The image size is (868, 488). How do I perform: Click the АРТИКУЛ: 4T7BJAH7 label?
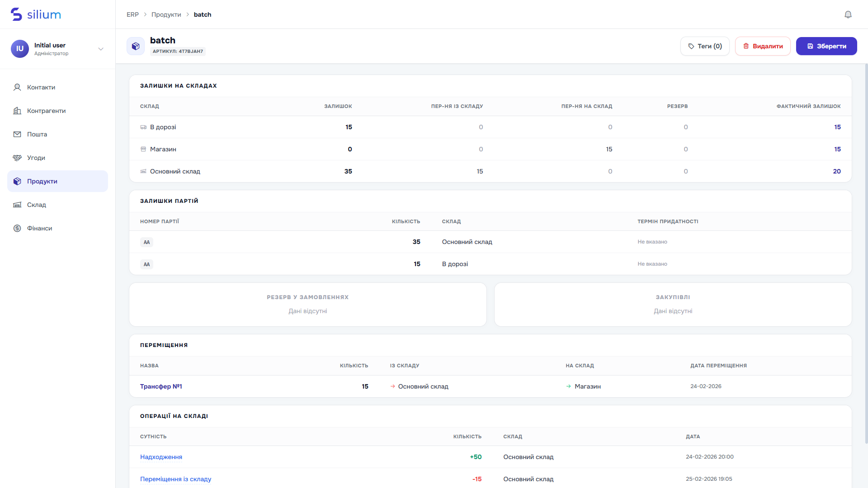click(178, 52)
